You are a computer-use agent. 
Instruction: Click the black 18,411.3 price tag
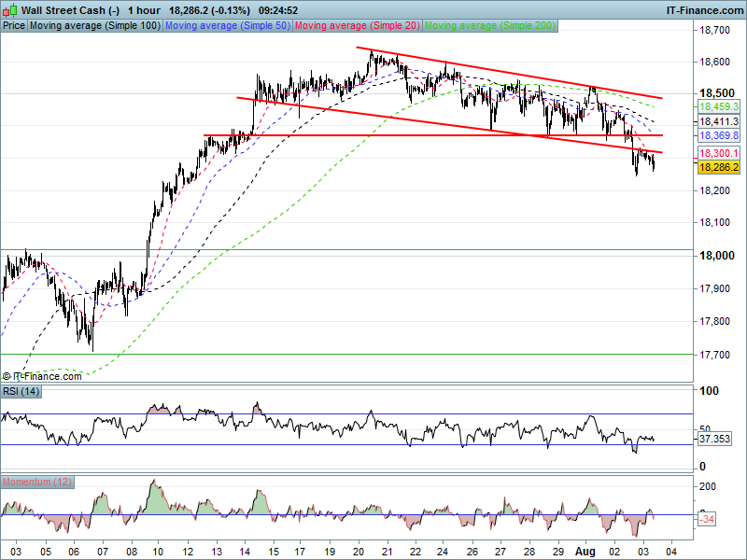(719, 122)
